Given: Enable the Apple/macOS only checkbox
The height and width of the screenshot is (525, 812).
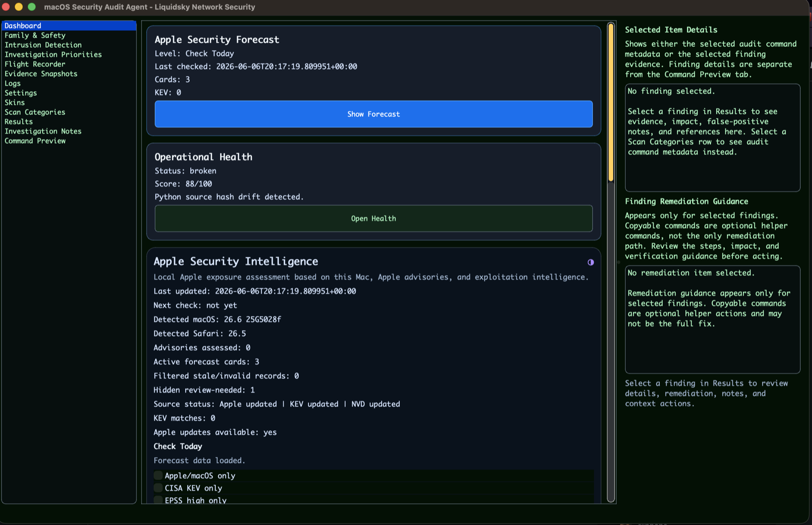Looking at the screenshot, I should (x=158, y=476).
